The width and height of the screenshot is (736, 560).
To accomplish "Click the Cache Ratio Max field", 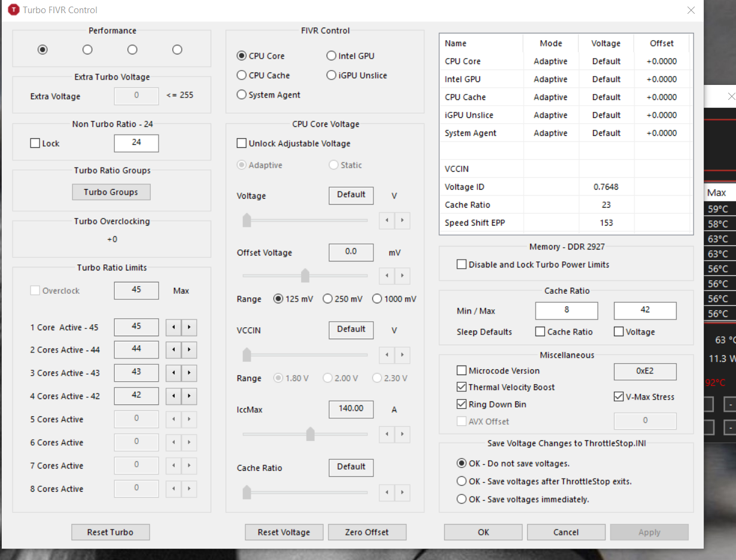I will click(x=645, y=311).
